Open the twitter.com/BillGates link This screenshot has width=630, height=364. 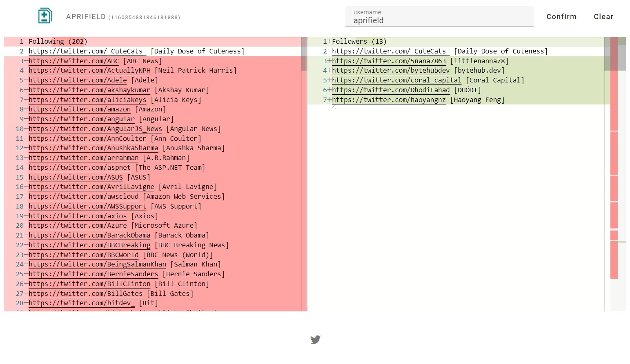[x=85, y=294]
